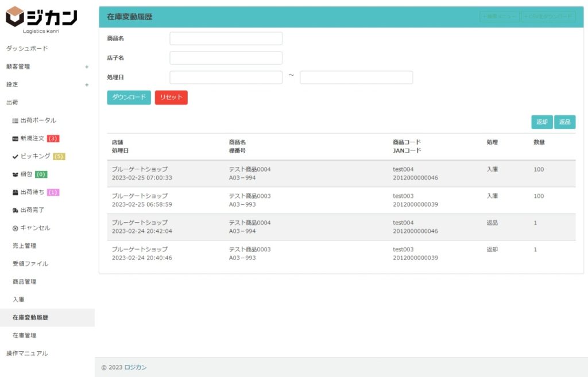This screenshot has height=377, width=588.
Task: Click the 出荷待ち package icon
Action: (x=16, y=192)
